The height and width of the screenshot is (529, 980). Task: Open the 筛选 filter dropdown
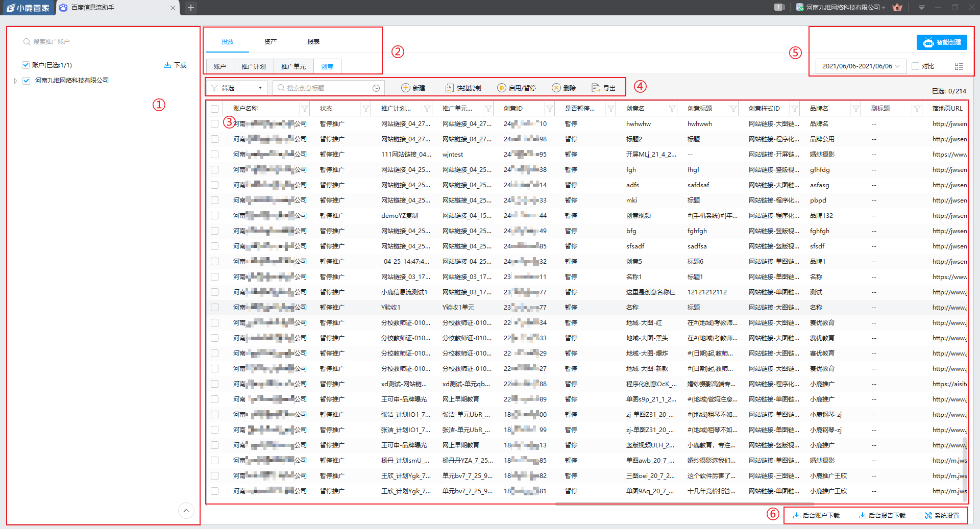236,88
